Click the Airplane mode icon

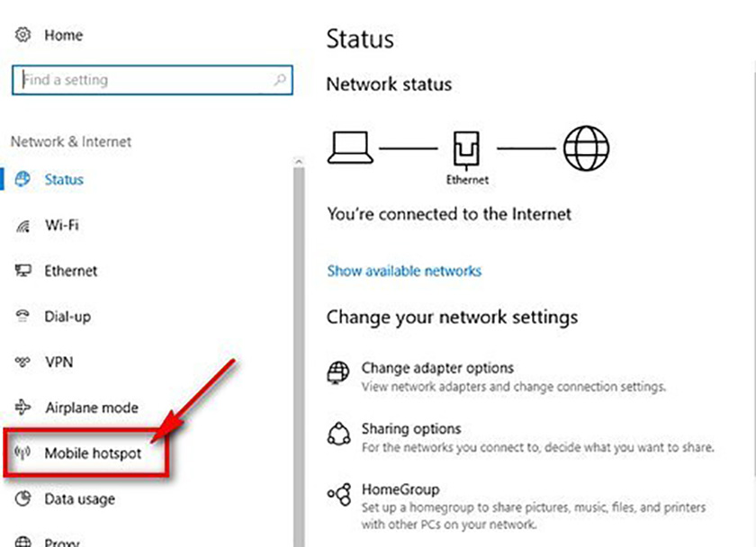click(24, 408)
